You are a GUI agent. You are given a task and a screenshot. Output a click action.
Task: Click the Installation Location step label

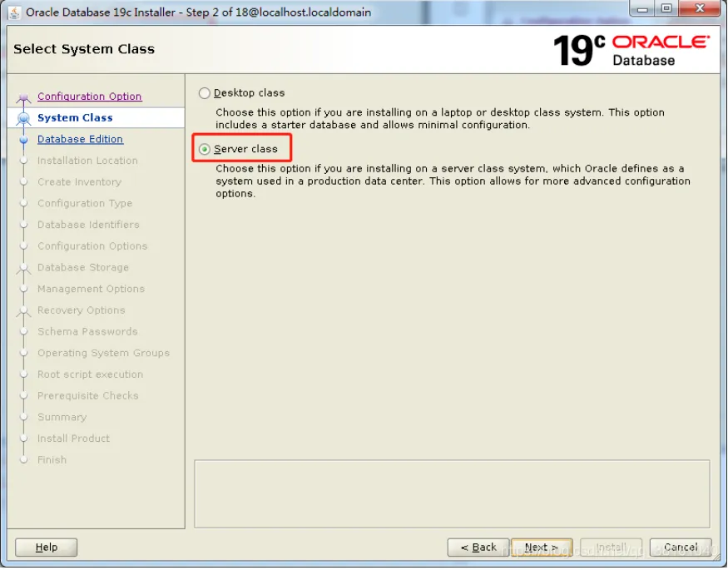87,161
